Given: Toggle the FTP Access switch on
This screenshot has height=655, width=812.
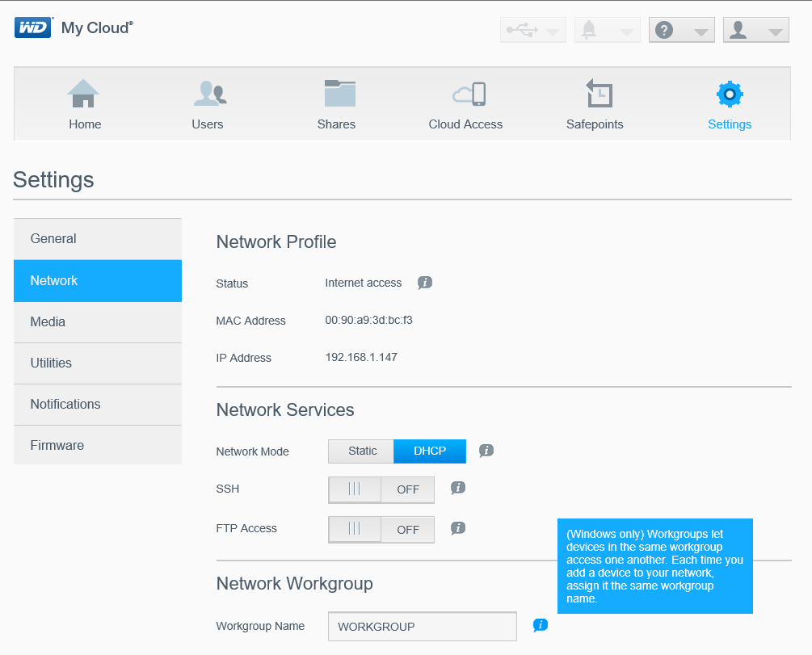Looking at the screenshot, I should point(381,529).
